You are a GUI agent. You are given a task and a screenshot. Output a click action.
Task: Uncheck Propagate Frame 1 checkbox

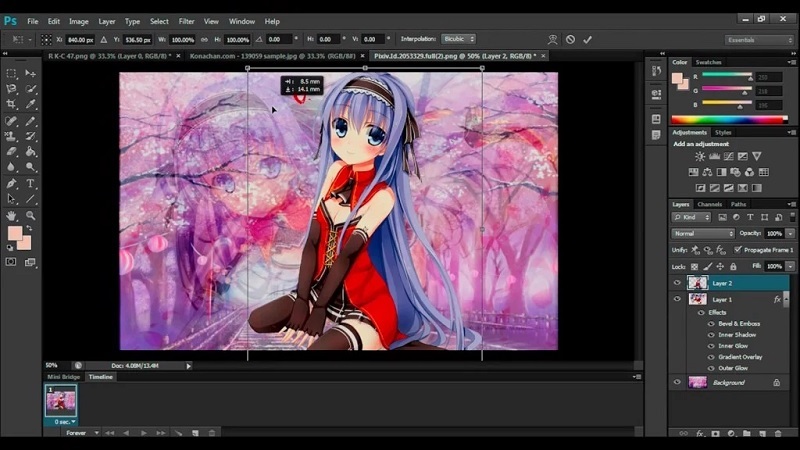pos(738,249)
